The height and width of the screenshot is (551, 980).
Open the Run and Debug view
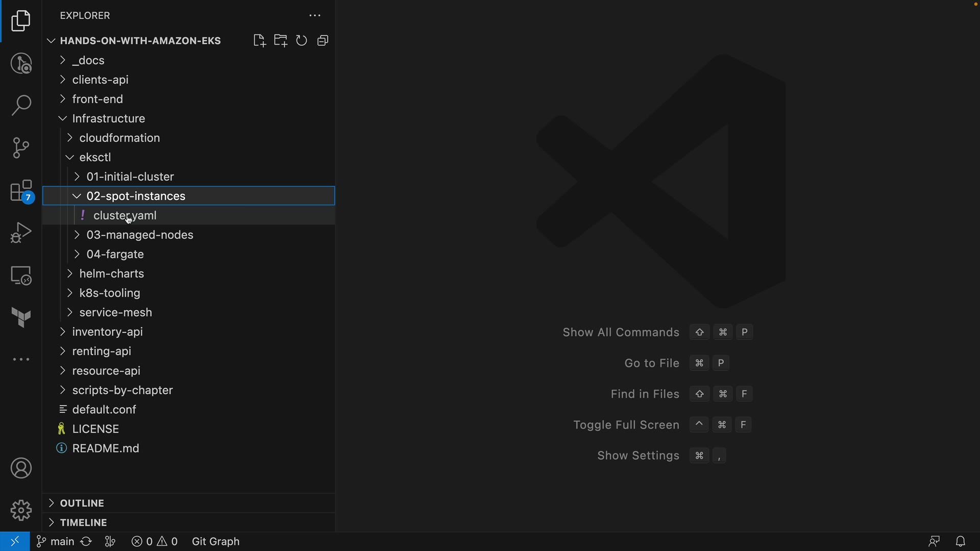21,233
